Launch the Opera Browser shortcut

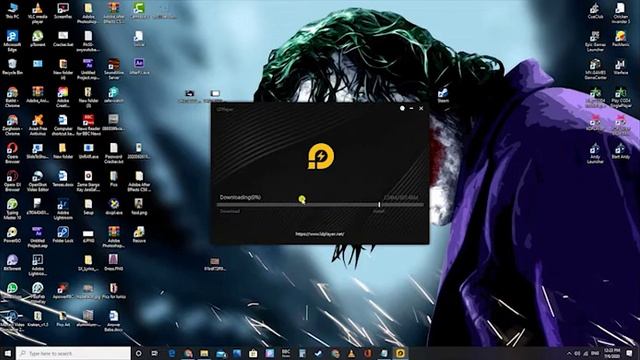12,153
